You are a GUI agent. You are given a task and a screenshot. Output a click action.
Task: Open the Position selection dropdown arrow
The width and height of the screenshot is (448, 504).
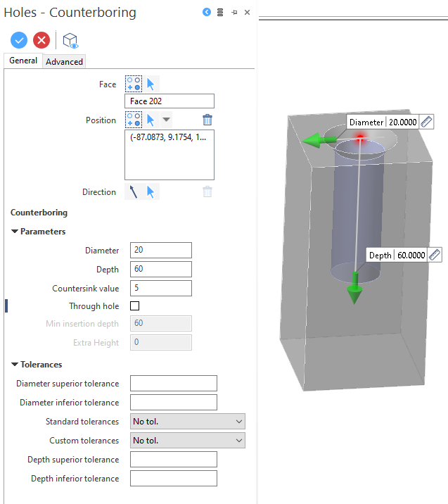point(166,120)
